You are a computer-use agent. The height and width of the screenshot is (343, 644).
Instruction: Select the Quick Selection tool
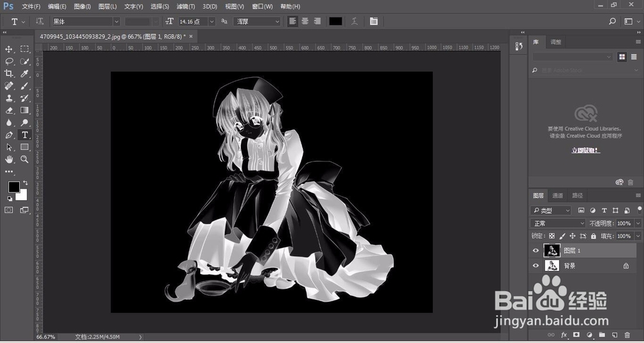click(24, 62)
